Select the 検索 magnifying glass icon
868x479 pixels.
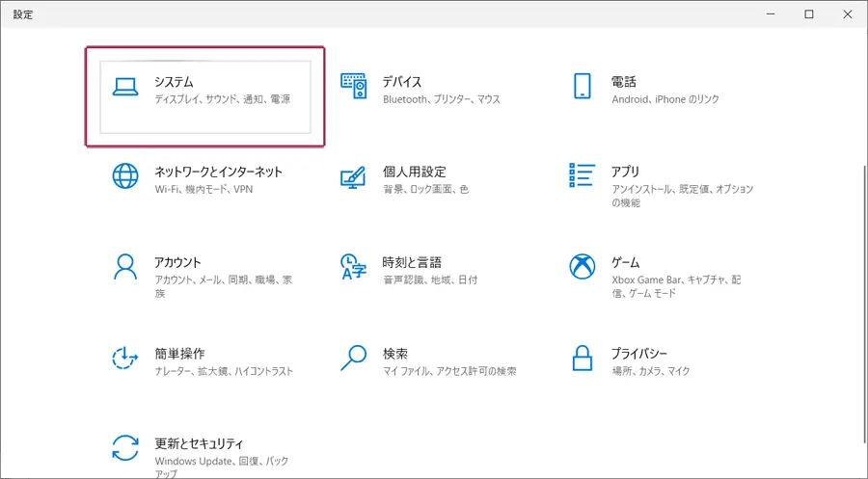click(x=353, y=358)
